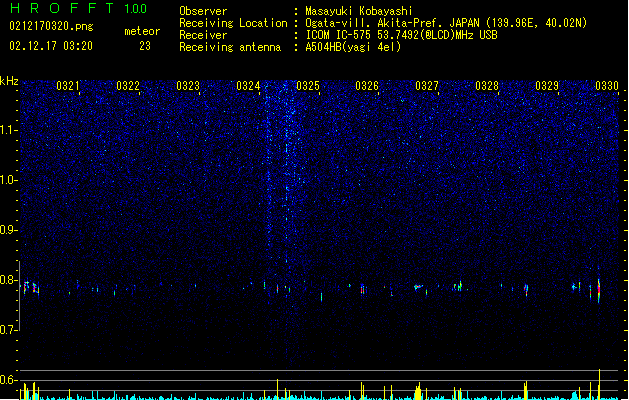Image resolution: width=629 pixels, height=400 pixels.
Task: Click the meteor count value 23
Action: (145, 46)
